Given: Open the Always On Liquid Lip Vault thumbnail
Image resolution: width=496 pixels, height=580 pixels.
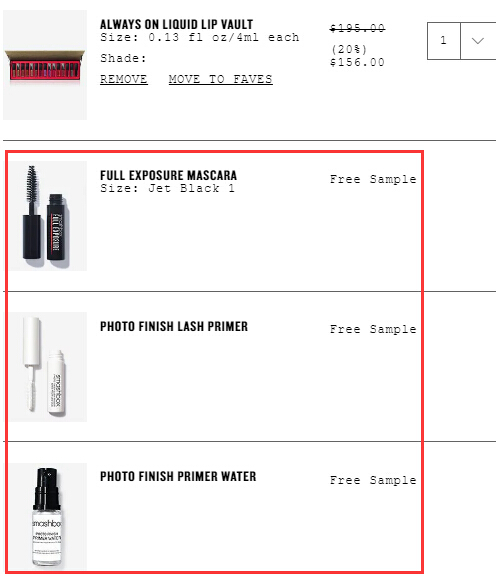Looking at the screenshot, I should point(45,65).
